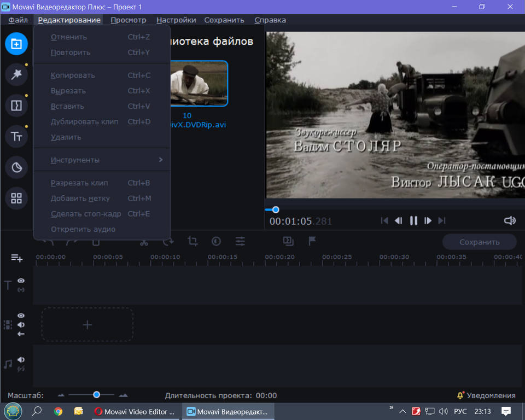
Task: Pause the video preview
Action: pos(413,220)
